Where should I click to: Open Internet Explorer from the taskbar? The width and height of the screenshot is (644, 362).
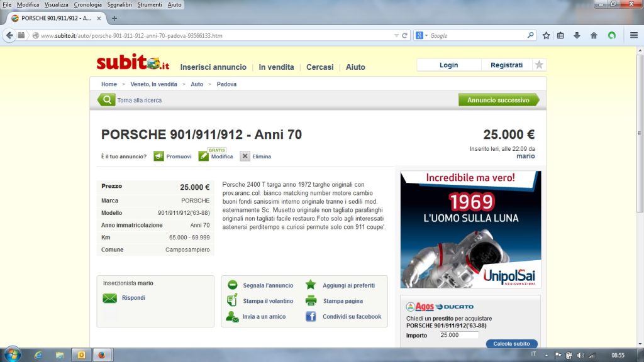(38, 355)
